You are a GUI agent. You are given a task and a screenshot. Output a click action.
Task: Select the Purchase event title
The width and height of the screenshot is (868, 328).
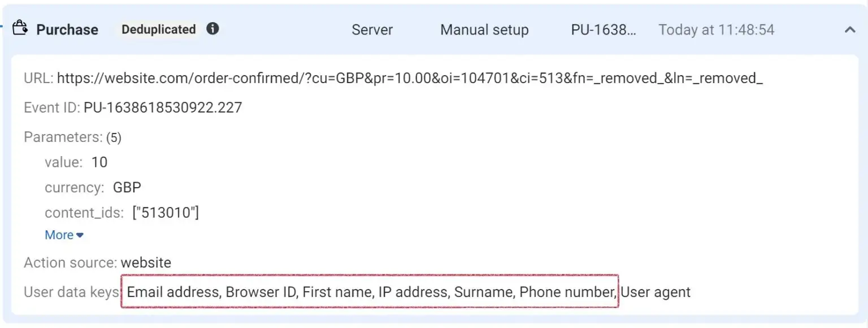click(67, 29)
